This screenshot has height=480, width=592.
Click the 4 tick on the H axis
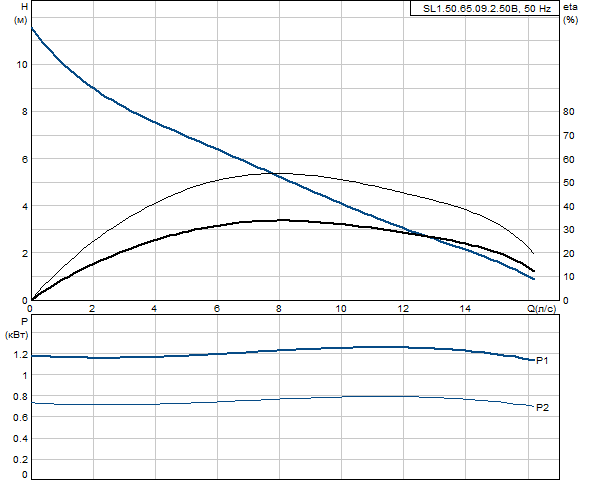(25, 207)
